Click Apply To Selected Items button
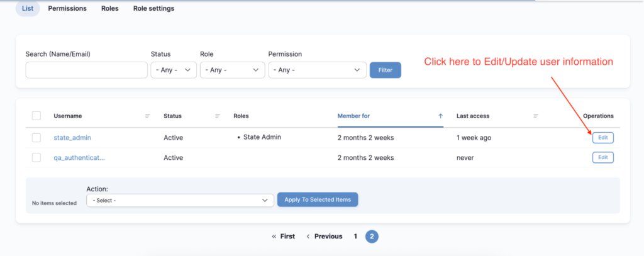Screen dimensions: 644x256 [318, 199]
